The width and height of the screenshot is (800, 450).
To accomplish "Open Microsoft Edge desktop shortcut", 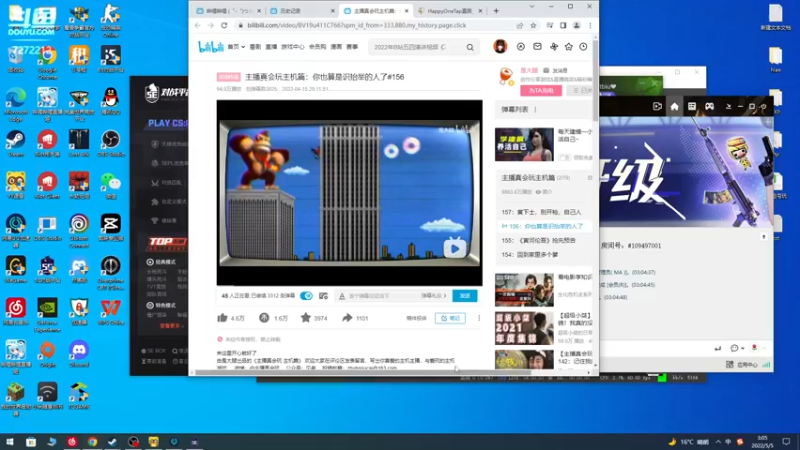I will point(16,104).
